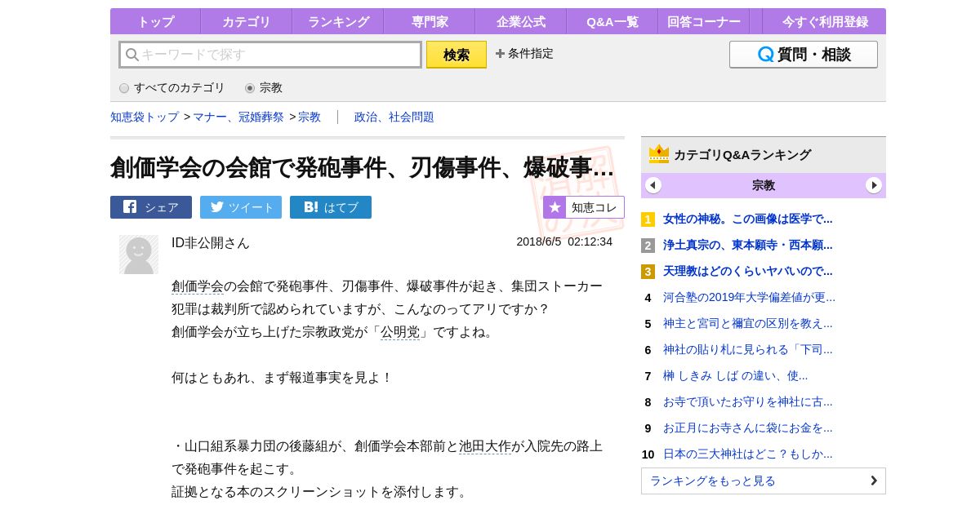This screenshot has width=980, height=514.
Task: Click the magnifier icon in search box
Action: click(x=131, y=55)
